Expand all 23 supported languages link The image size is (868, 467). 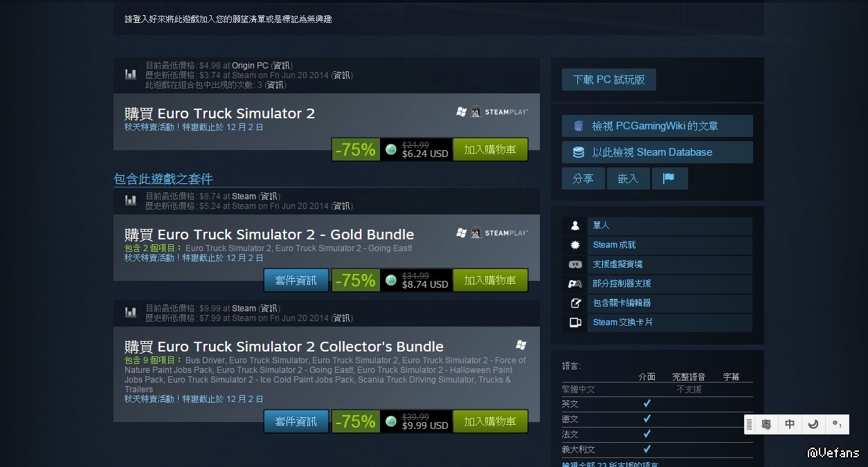(610, 464)
